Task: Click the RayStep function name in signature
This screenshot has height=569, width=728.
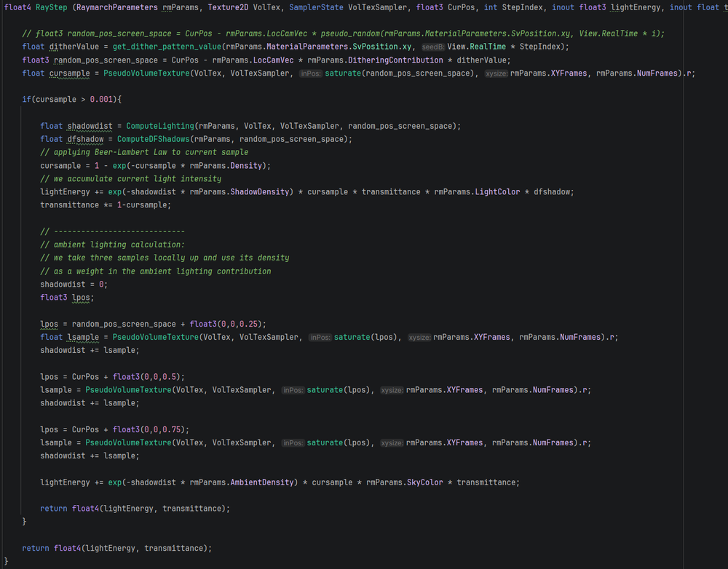Action: (x=51, y=7)
